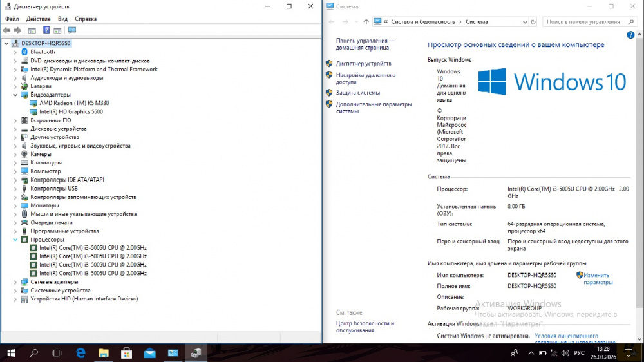Click the refresh button in System address bar
The width and height of the screenshot is (644, 362).
point(533,22)
